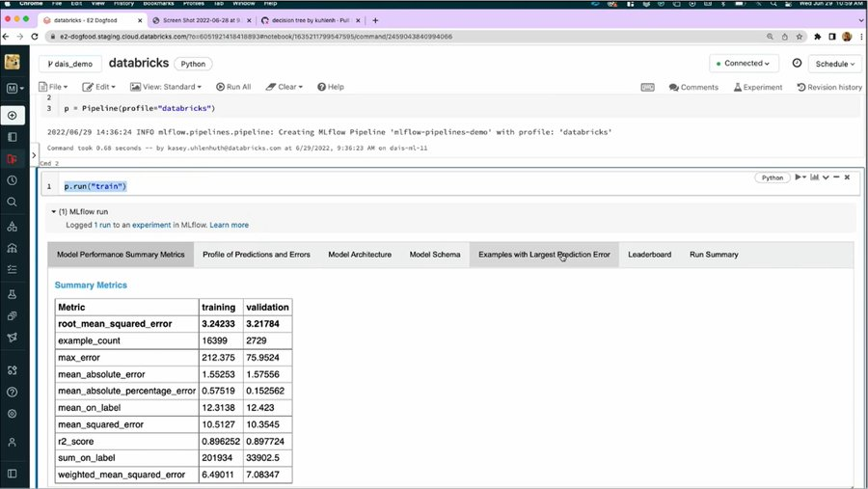Toggle the sidebar collapse icon at bottom
This screenshot has width=868, height=489.
pos(13,474)
